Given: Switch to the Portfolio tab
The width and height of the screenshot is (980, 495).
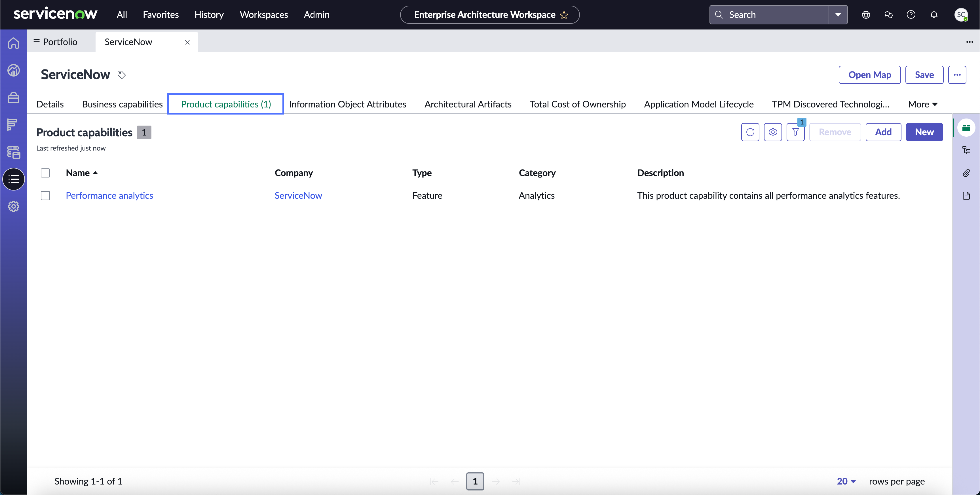Looking at the screenshot, I should (x=56, y=42).
